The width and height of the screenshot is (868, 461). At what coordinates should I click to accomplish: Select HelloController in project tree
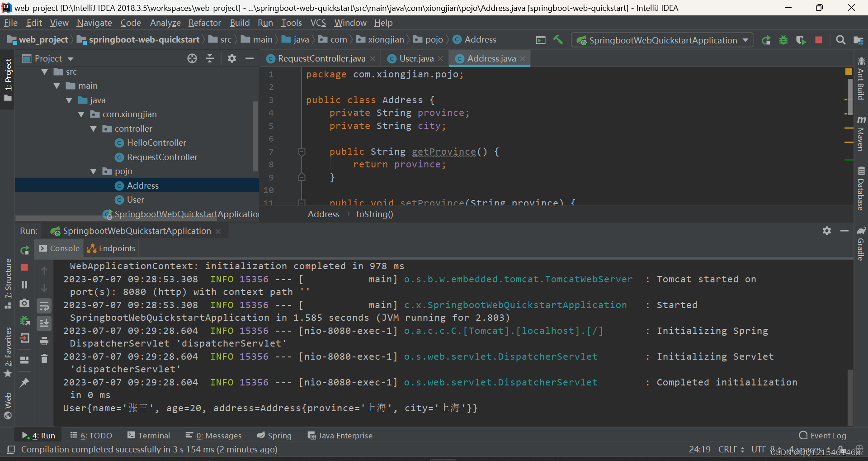tap(156, 143)
